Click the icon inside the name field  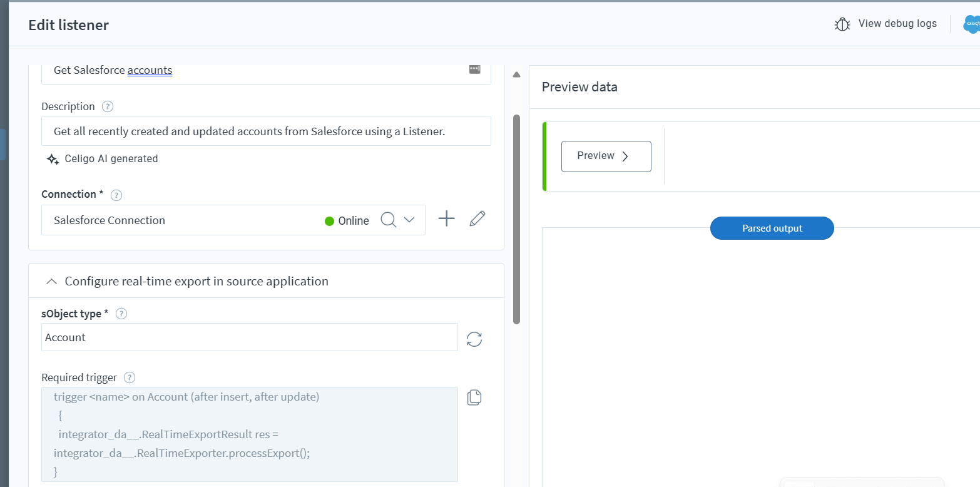[474, 69]
